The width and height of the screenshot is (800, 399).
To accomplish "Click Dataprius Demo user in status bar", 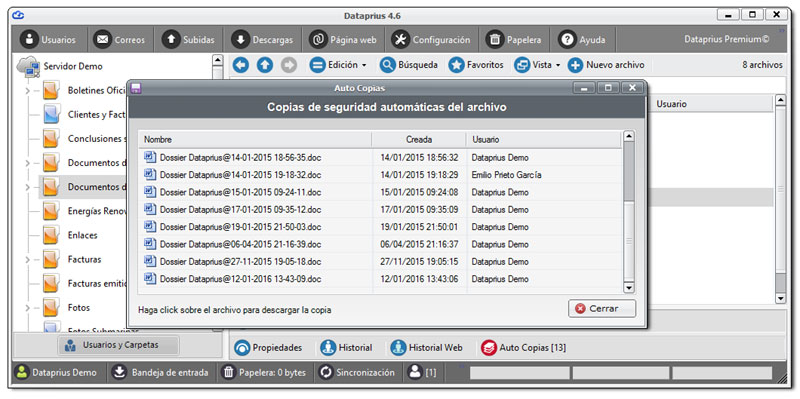I will [x=56, y=372].
